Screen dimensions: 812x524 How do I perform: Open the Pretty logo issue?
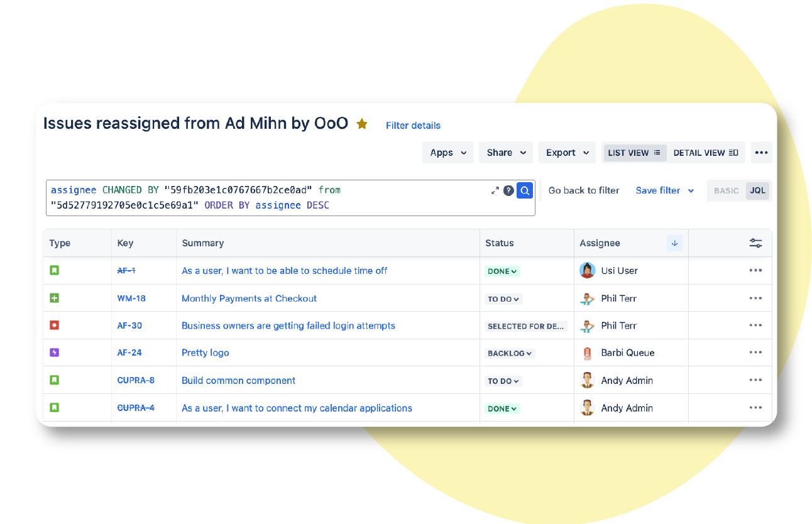pos(205,352)
